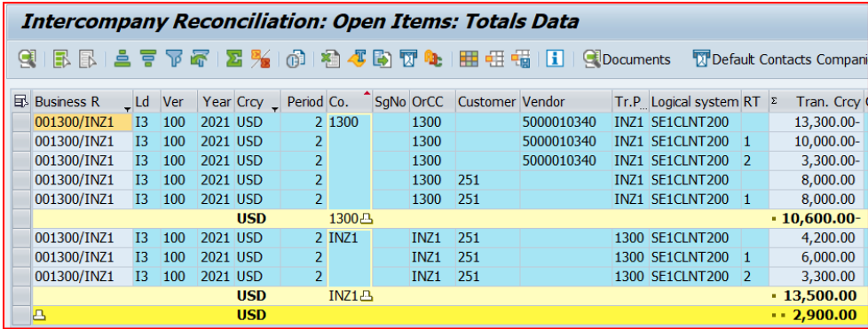Image resolution: width=868 pixels, height=329 pixels.
Task: Open the ABC analysis clock-document icon
Action: tap(296, 59)
